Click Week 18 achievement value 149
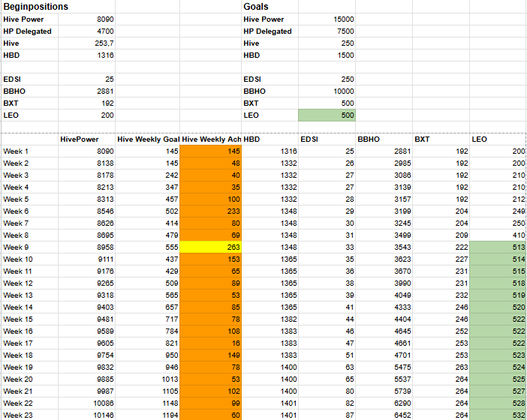This screenshot has height=420, width=527. 210,355
